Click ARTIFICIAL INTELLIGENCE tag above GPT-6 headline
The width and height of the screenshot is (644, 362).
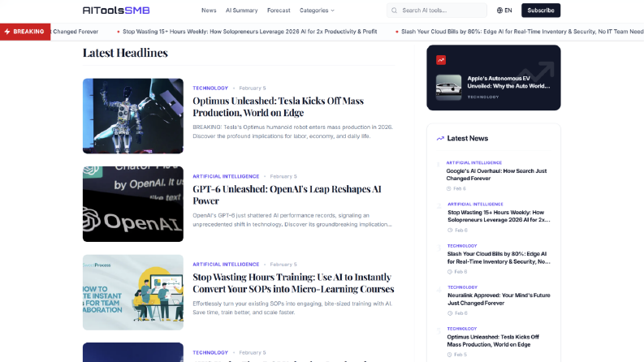(226, 176)
